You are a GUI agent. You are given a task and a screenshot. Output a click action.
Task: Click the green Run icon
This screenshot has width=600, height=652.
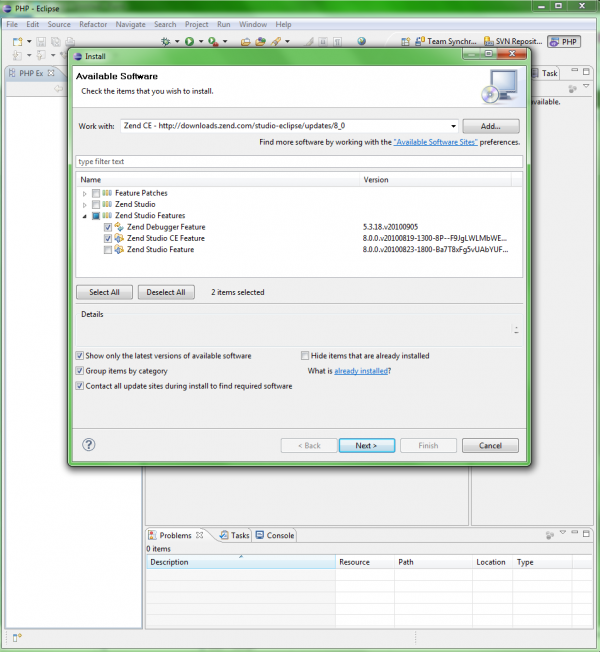coord(190,41)
